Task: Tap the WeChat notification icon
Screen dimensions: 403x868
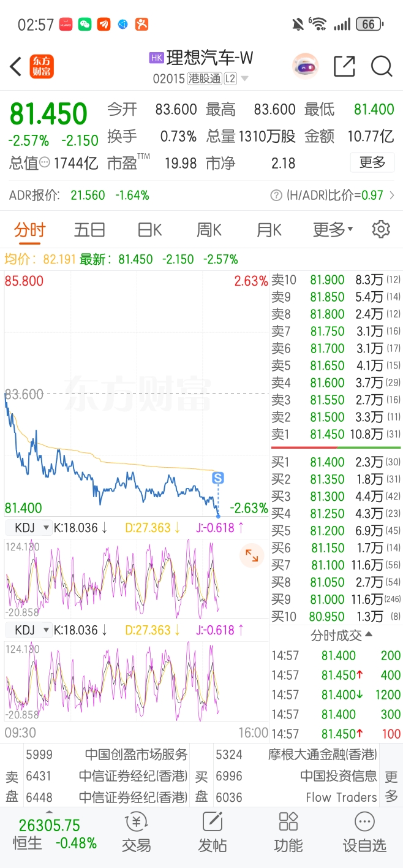Action: [85, 25]
